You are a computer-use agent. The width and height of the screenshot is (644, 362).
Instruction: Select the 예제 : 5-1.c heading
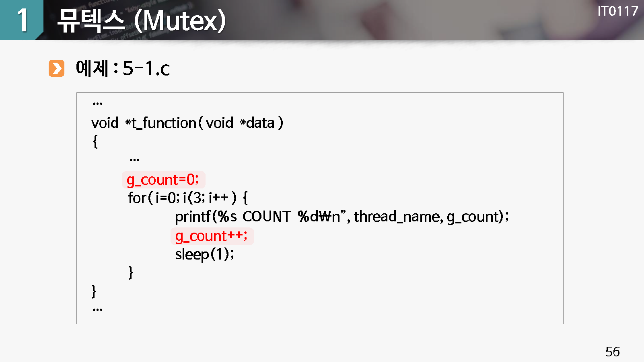point(123,68)
